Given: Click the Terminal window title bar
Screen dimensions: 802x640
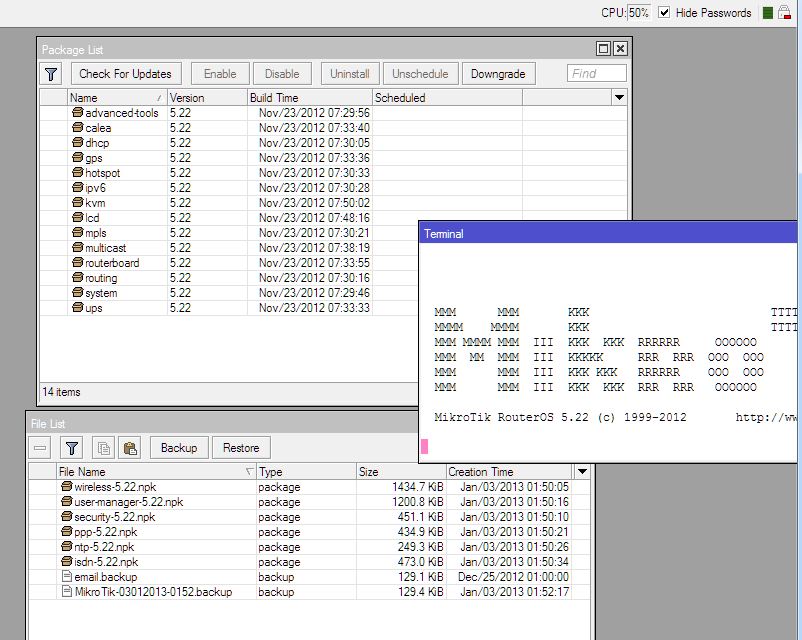Looking at the screenshot, I should point(608,234).
